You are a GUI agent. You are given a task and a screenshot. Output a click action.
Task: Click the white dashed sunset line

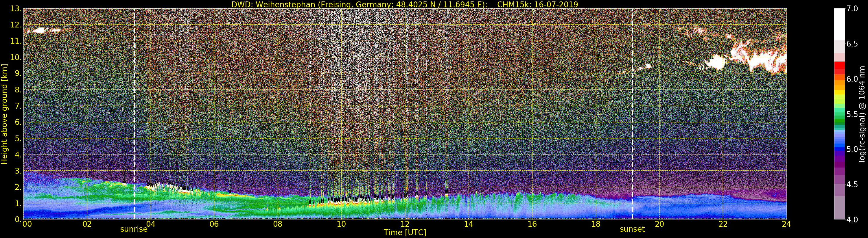(632, 114)
